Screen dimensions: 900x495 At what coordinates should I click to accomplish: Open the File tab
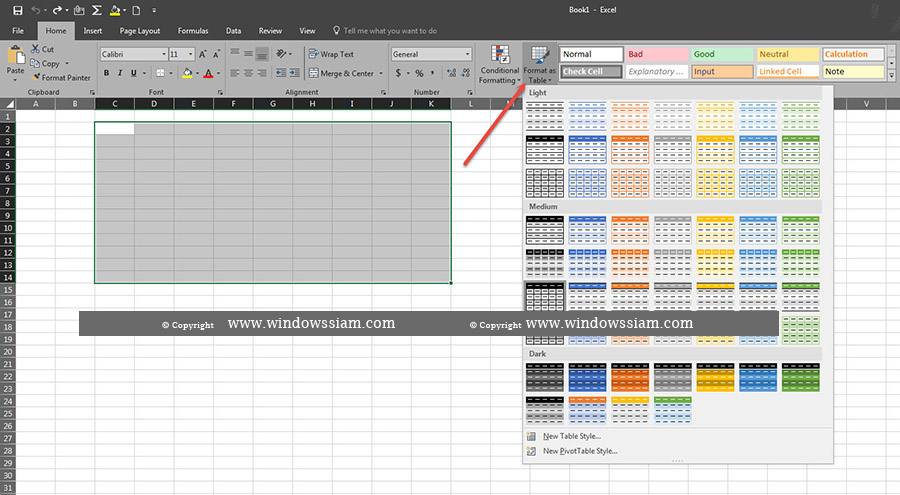[18, 31]
